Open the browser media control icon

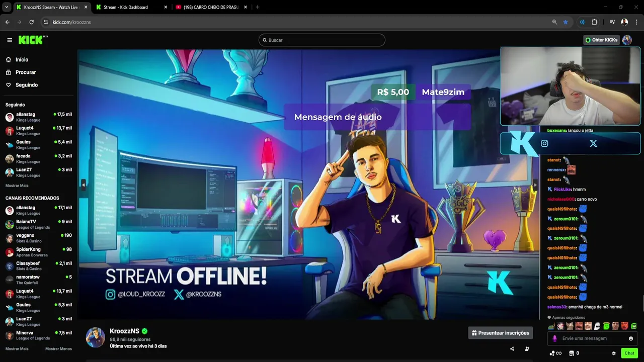click(612, 22)
